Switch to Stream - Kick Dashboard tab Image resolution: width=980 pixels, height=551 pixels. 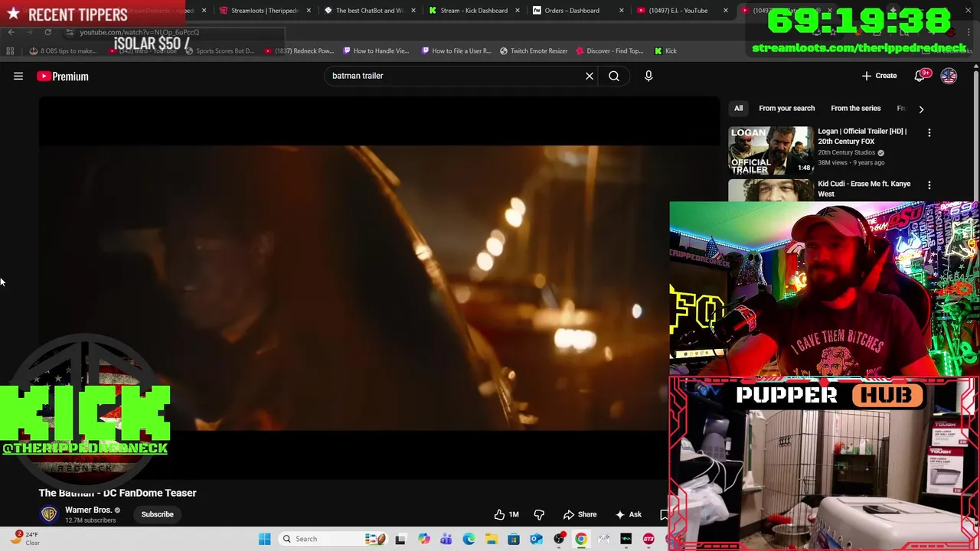tap(473, 11)
